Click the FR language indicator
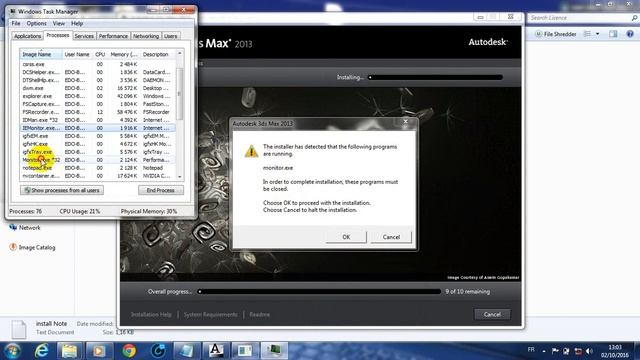This screenshot has width=640, height=360. point(531,350)
